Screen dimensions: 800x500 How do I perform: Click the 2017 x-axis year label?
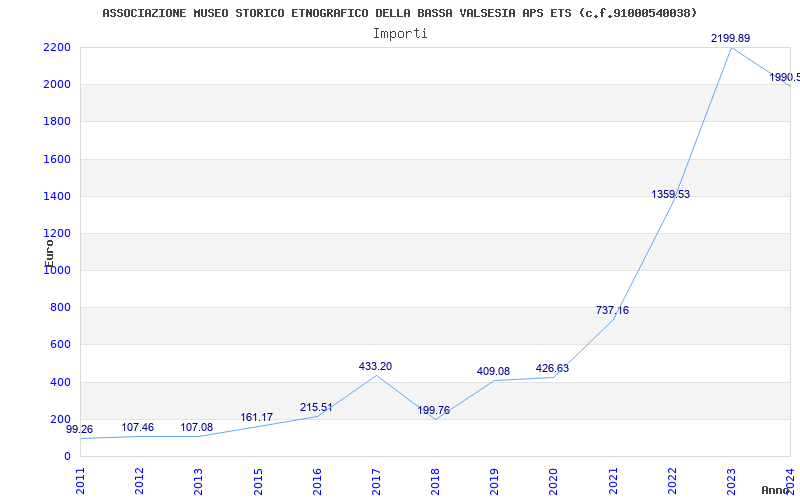[x=376, y=481]
